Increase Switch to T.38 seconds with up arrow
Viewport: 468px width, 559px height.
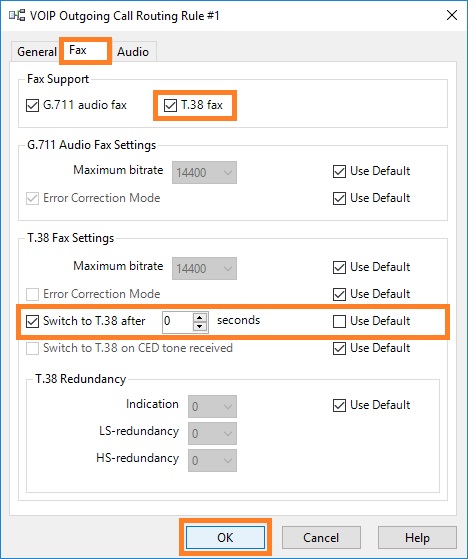[200, 317]
